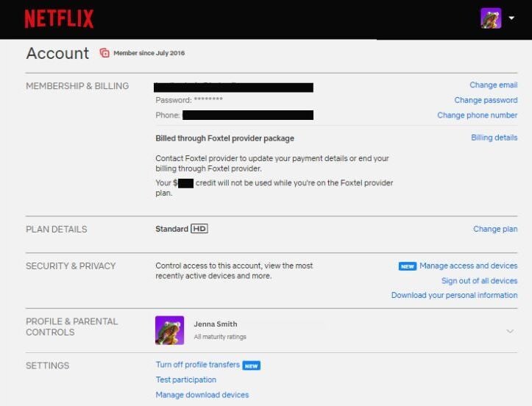Click the member since badge icon

(x=104, y=53)
